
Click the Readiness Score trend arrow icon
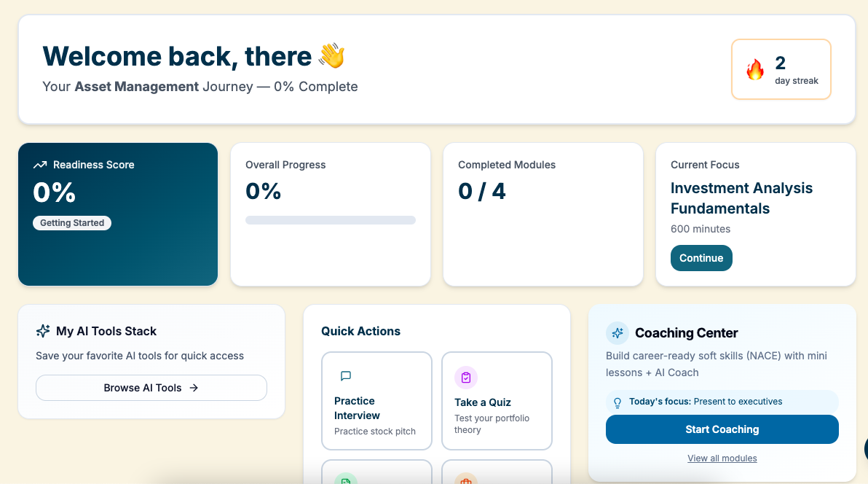click(x=40, y=165)
